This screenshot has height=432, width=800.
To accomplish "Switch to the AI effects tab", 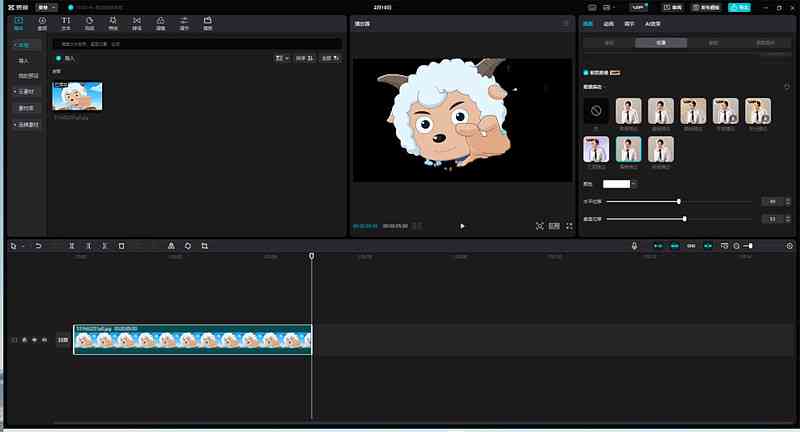I will pyautogui.click(x=653, y=23).
